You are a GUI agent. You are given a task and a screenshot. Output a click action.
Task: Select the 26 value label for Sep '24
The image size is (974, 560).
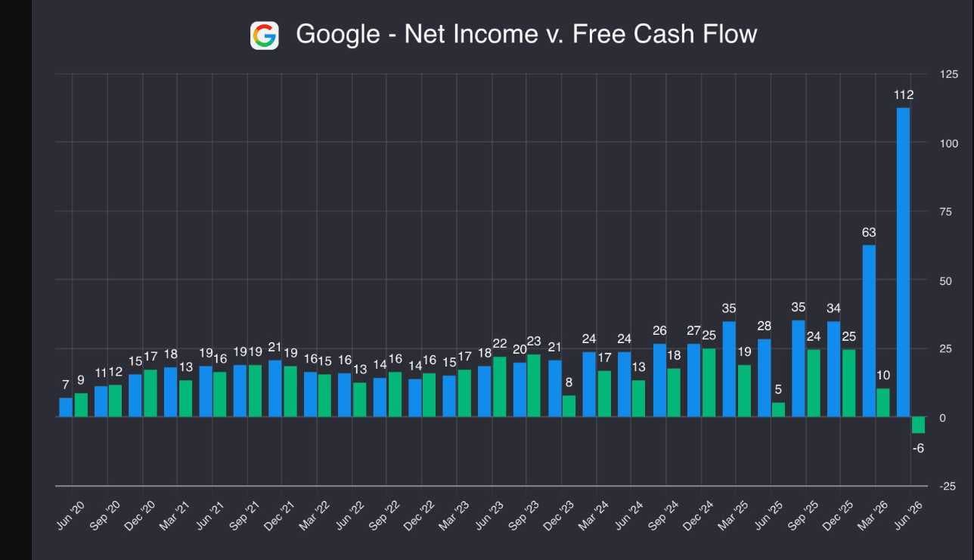(x=659, y=331)
